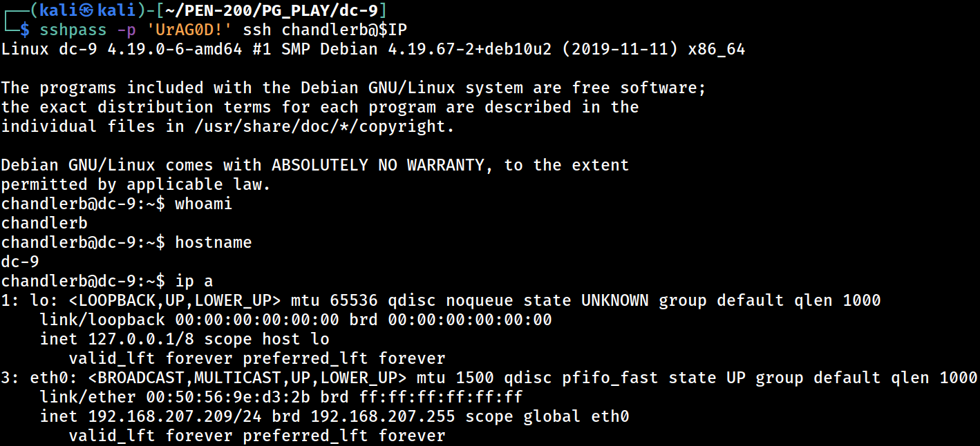Click the kernel version 4.19.0-6-amd64

[x=175, y=49]
